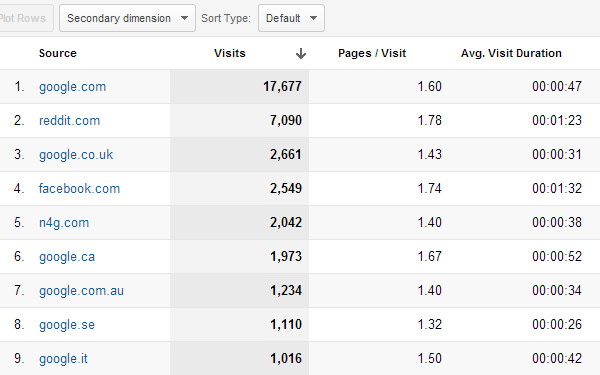
Task: Click the 1.74 pages per visit cell
Action: pos(429,189)
